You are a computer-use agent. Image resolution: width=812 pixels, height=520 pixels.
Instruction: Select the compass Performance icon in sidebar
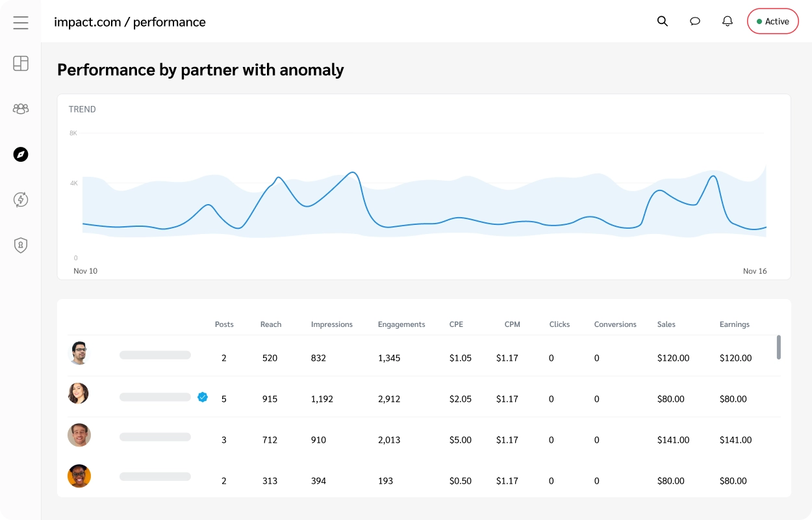tap(20, 154)
